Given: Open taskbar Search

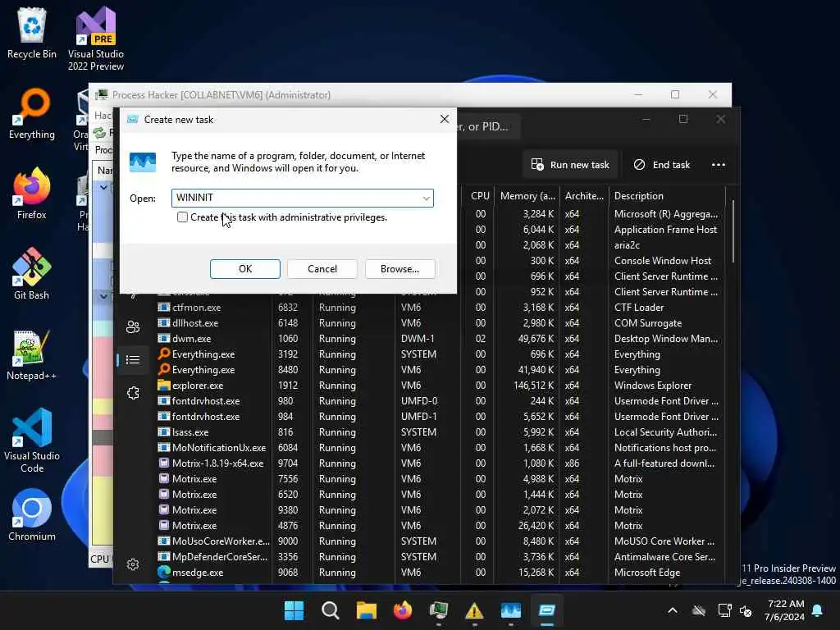Looking at the screenshot, I should pyautogui.click(x=330, y=610).
